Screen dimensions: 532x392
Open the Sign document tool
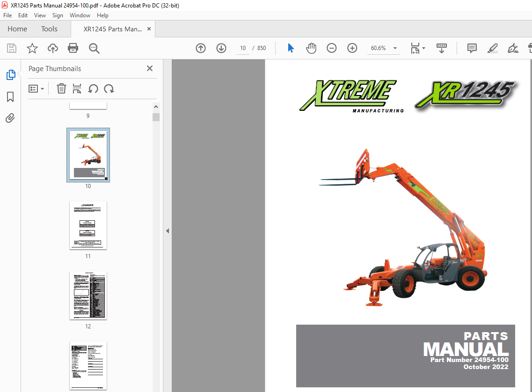click(x=513, y=48)
